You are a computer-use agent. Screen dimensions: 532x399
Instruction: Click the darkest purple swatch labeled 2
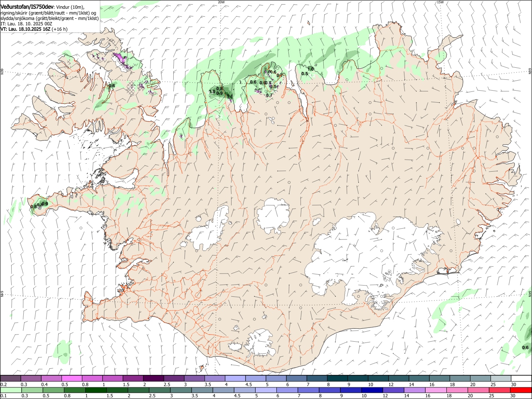point(153,378)
